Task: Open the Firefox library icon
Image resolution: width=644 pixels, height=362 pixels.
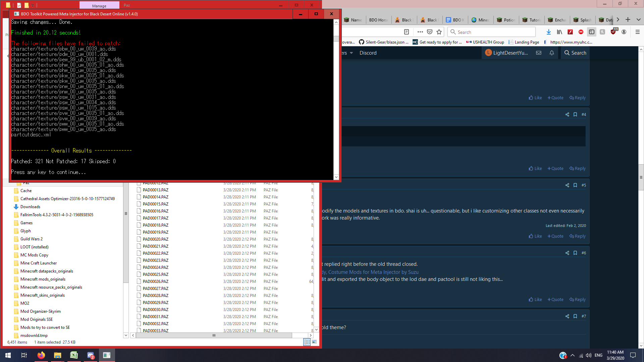Action: tap(559, 32)
